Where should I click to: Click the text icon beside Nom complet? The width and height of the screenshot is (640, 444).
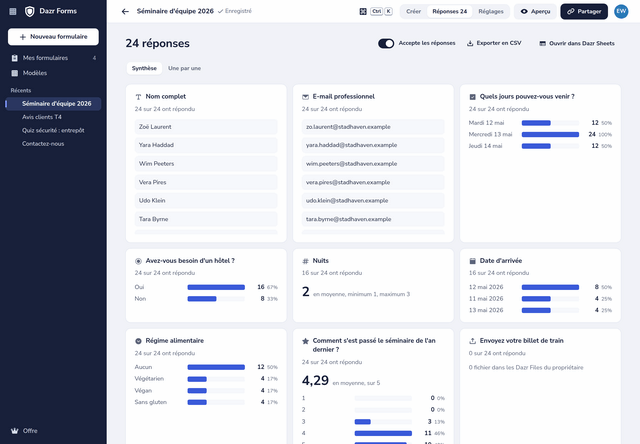[138, 97]
